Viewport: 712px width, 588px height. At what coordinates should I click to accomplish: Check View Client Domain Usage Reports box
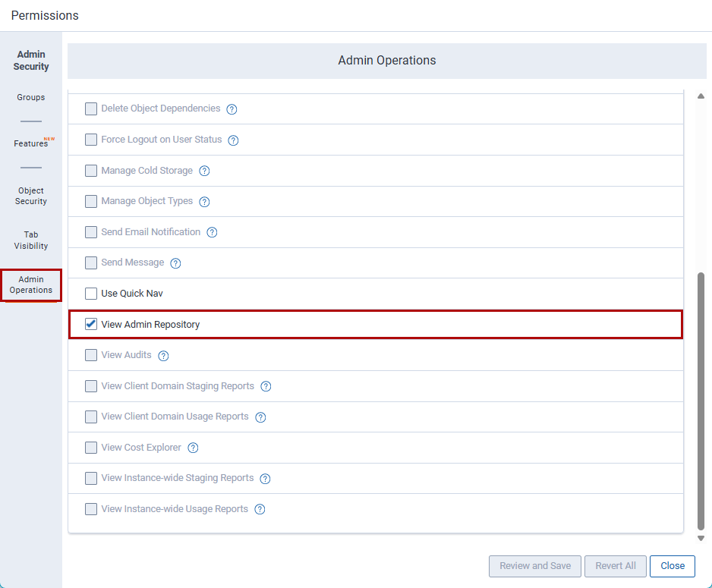pyautogui.click(x=91, y=417)
